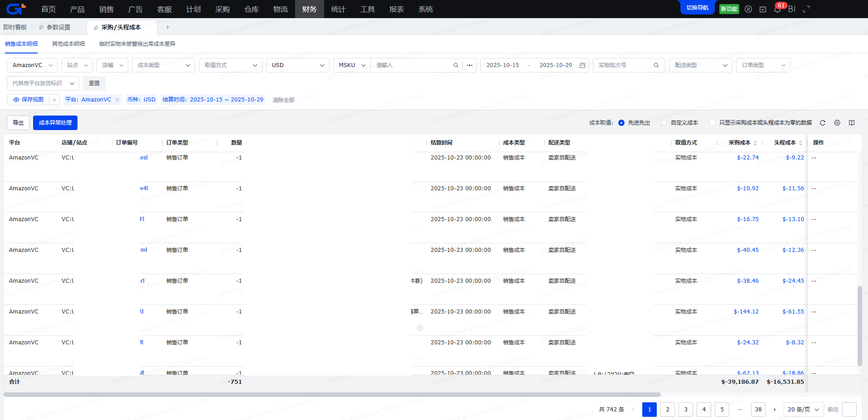This screenshot has height=420, width=868.
Task: Click the fullscreen expand icon
Action: click(806, 9)
